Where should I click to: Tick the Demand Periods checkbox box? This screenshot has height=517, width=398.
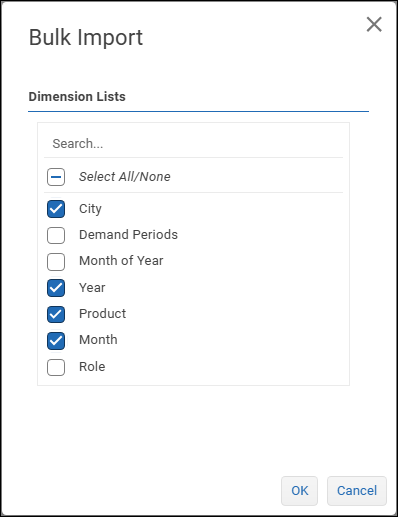[x=56, y=235]
